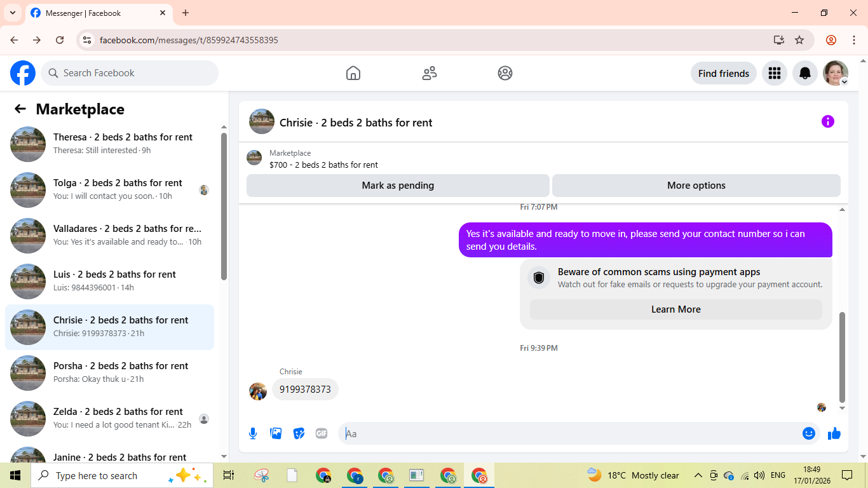
Task: Click the install app icon in address bar
Action: coord(779,40)
